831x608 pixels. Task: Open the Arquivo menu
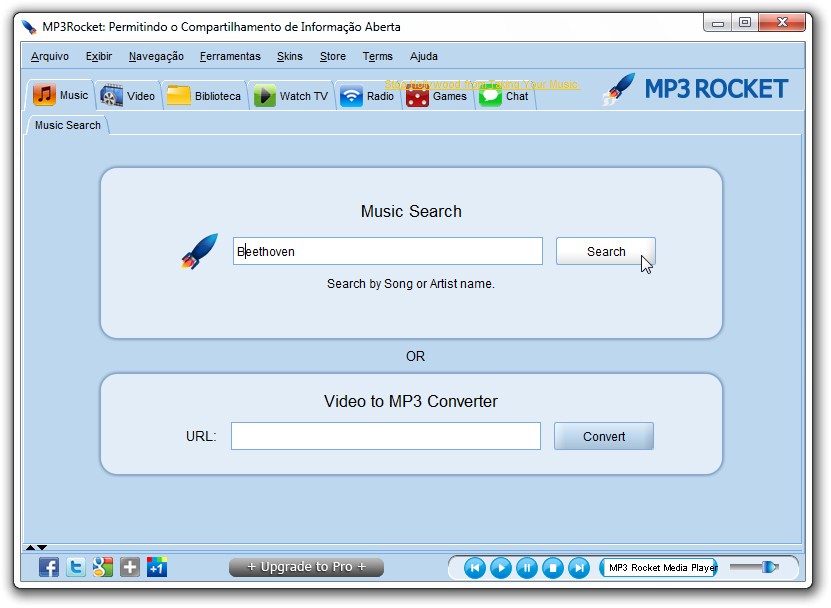click(50, 56)
